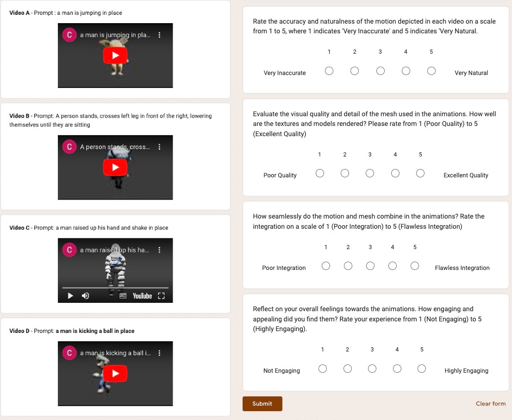The height and width of the screenshot is (420, 512).
Task: Play Video A with the red play button
Action: pos(115,56)
